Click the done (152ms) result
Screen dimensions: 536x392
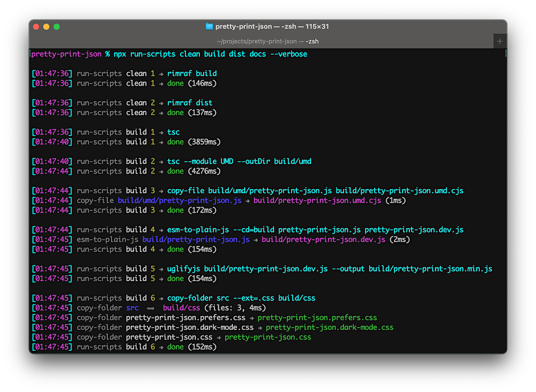192,347
